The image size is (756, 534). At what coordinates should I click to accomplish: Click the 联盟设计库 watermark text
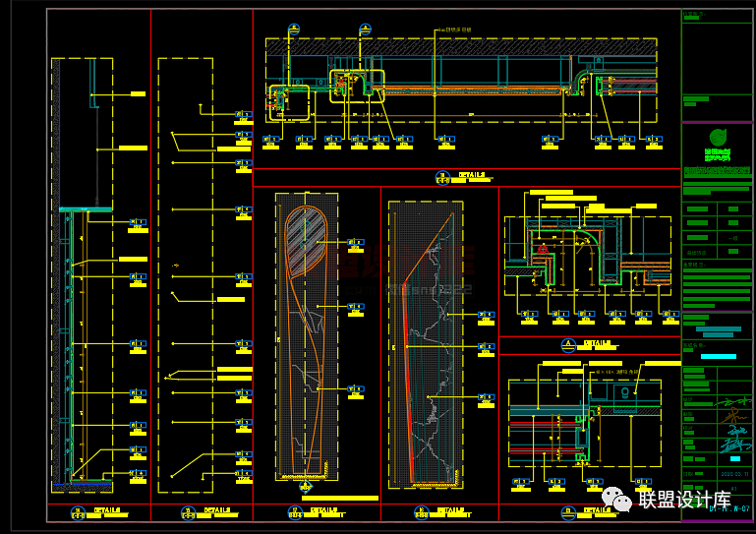pos(685,500)
